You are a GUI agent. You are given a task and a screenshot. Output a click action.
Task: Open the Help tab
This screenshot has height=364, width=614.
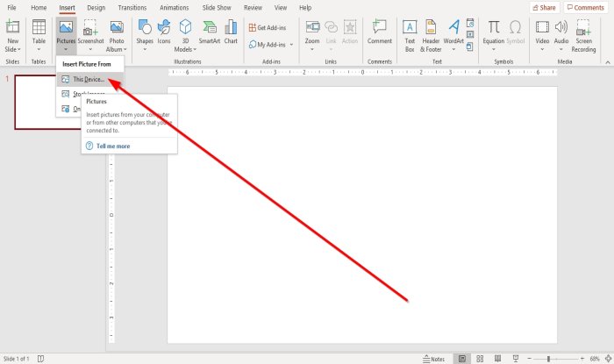tap(305, 7)
